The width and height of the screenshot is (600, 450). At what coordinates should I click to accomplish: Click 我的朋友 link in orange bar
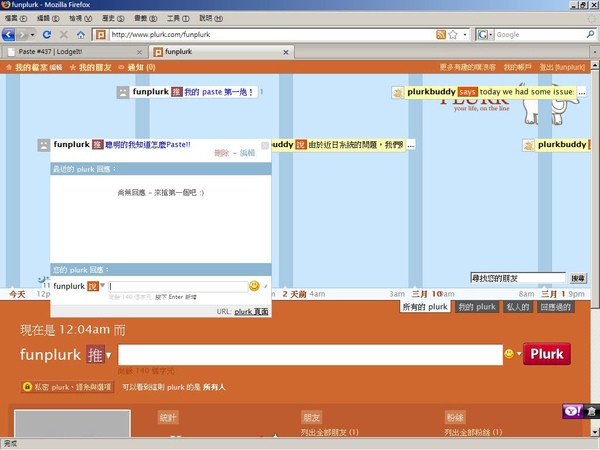[95, 67]
